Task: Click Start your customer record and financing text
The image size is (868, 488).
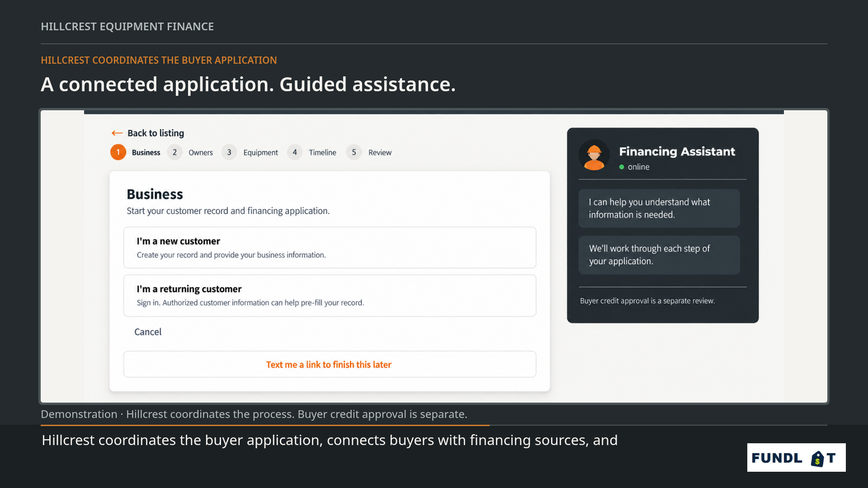Action: click(x=228, y=211)
